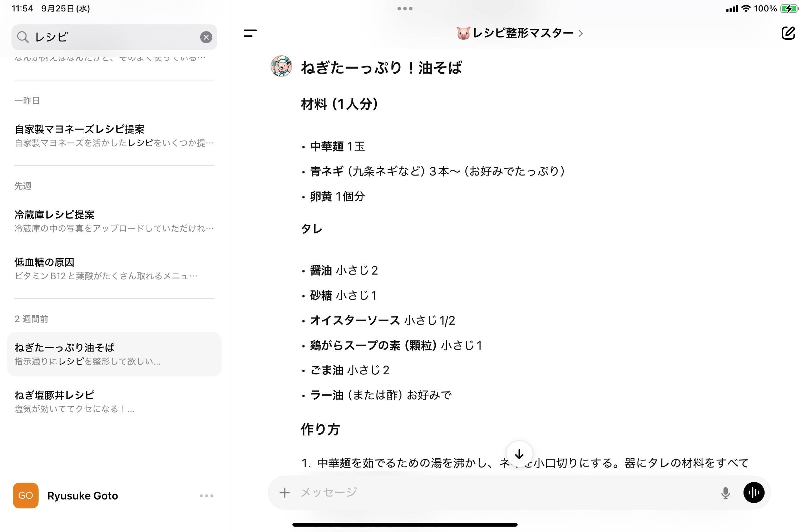This screenshot has width=810, height=532.
Task: Open account options ellipsis next to Ryusuke Goto
Action: (x=206, y=496)
